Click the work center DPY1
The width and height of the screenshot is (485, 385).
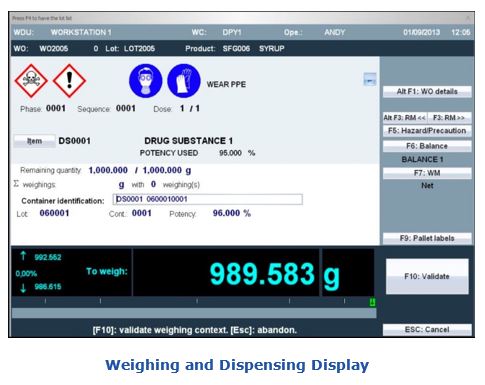click(x=232, y=32)
